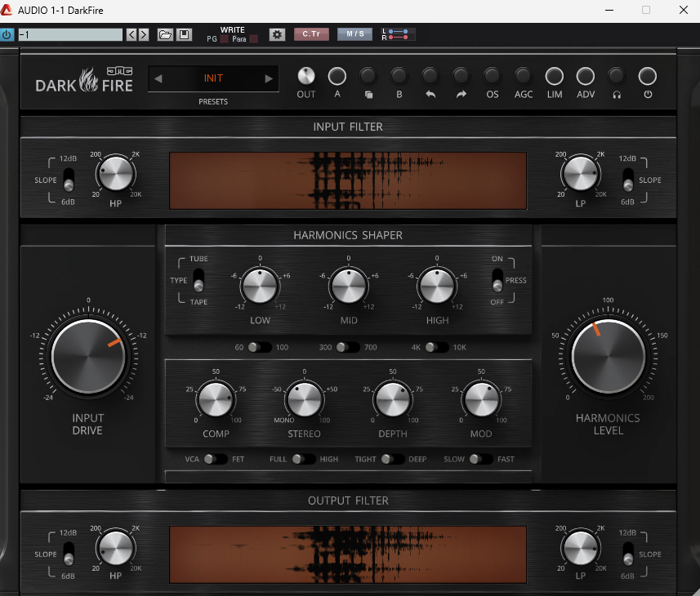Click the PRESETS label
Viewport: 700px width, 596px height.
click(213, 102)
